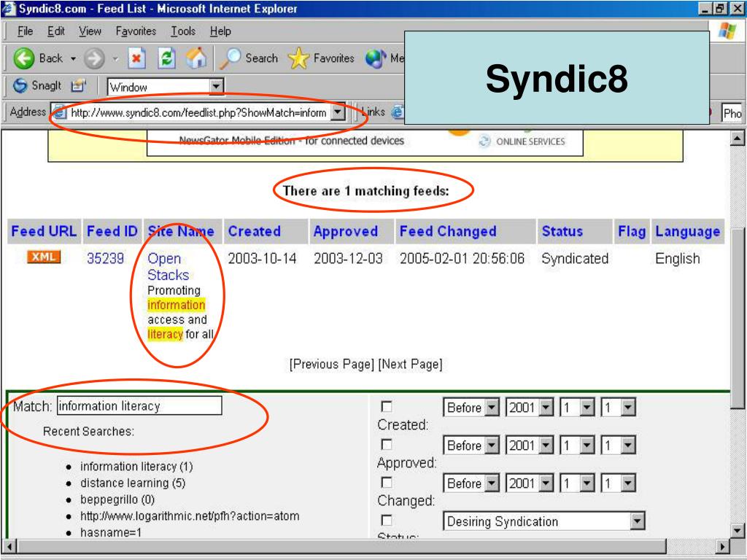Open Favorites star in toolbar
The width and height of the screenshot is (747, 560).
pos(298,58)
